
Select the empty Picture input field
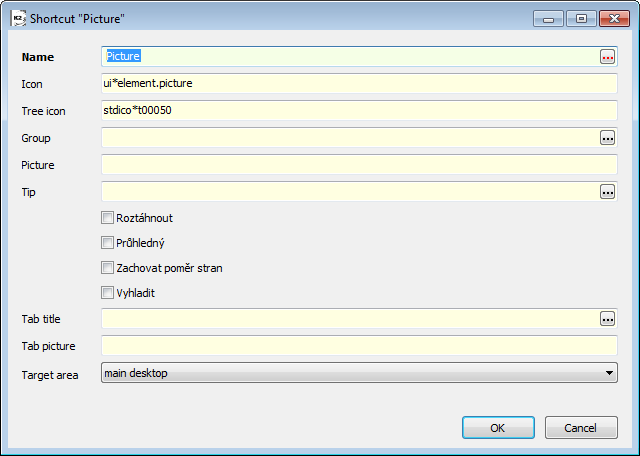(359, 165)
